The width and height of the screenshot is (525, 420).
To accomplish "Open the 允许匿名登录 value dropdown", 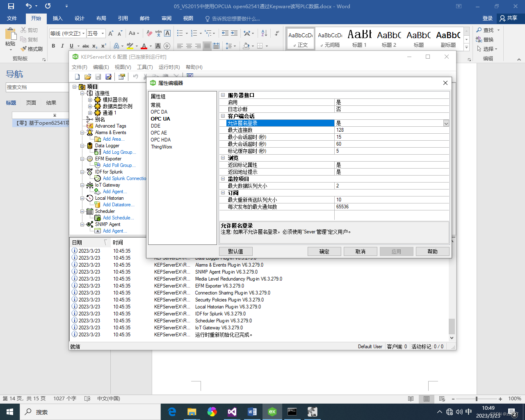I will [446, 123].
